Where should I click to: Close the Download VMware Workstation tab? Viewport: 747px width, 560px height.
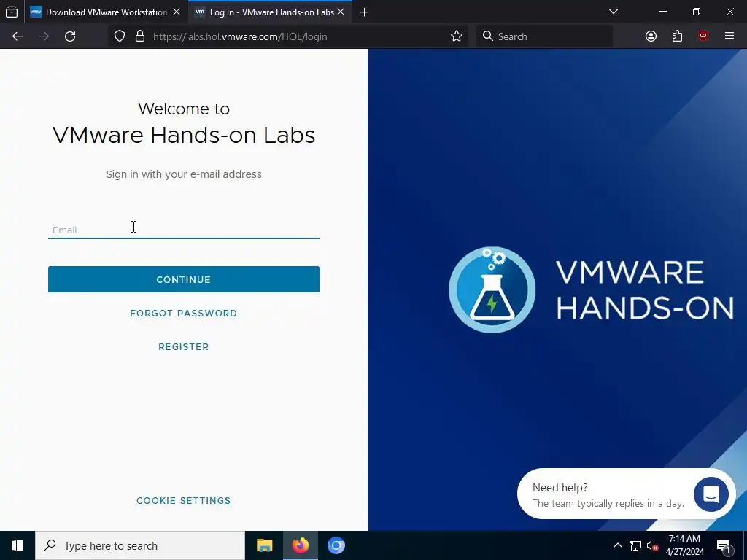(177, 12)
